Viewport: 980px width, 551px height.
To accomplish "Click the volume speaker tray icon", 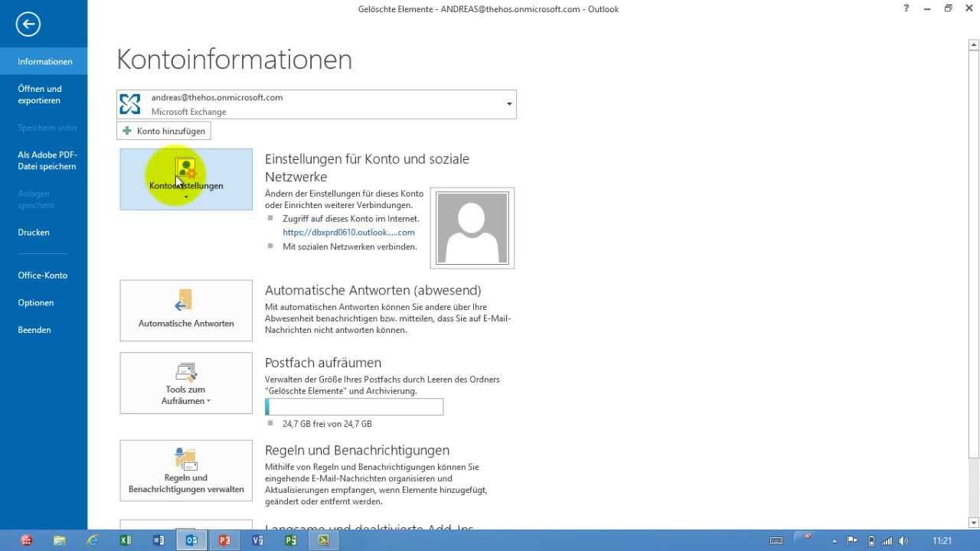I will 903,541.
